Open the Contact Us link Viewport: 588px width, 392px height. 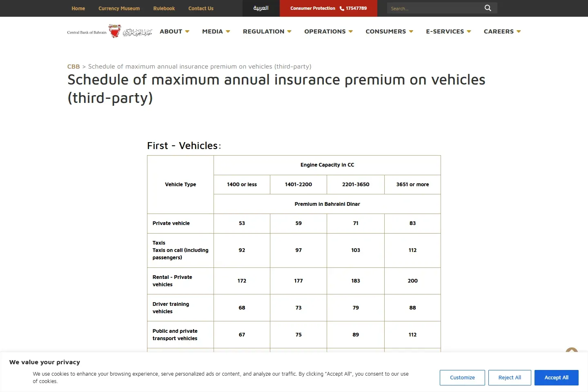coord(201,9)
